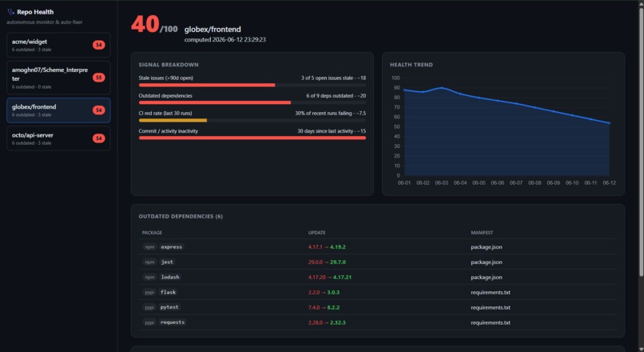
Task: Click the pytest package name
Action: [x=169, y=307]
